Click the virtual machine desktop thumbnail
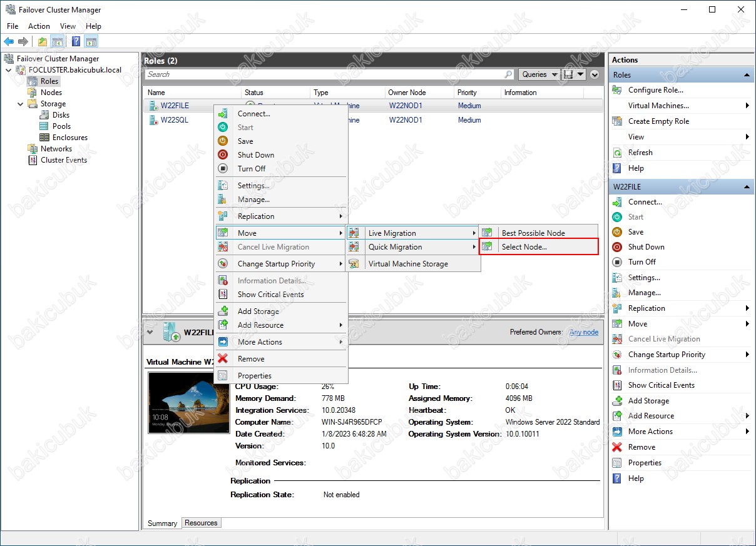 188,403
